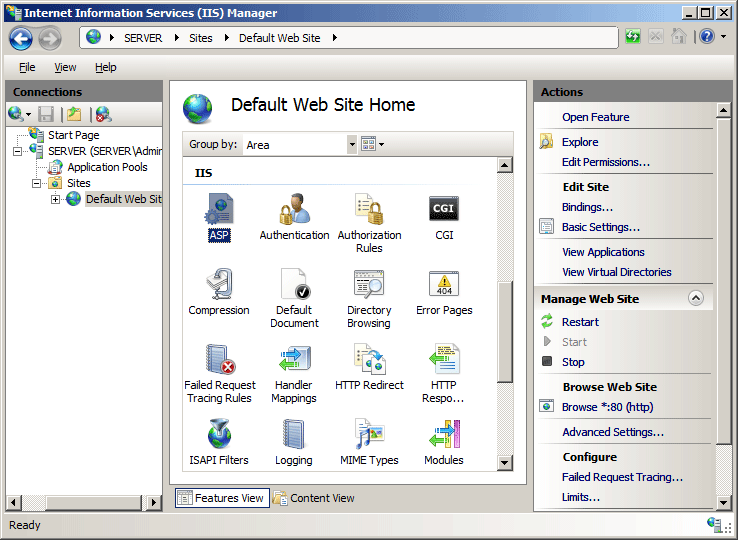Screen dimensions: 738x540
Task: Collapse the Sites tree node
Action: [36, 183]
